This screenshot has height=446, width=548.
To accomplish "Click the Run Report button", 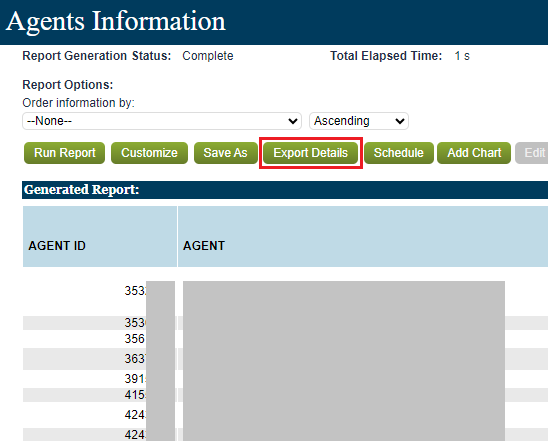I will pos(64,153).
